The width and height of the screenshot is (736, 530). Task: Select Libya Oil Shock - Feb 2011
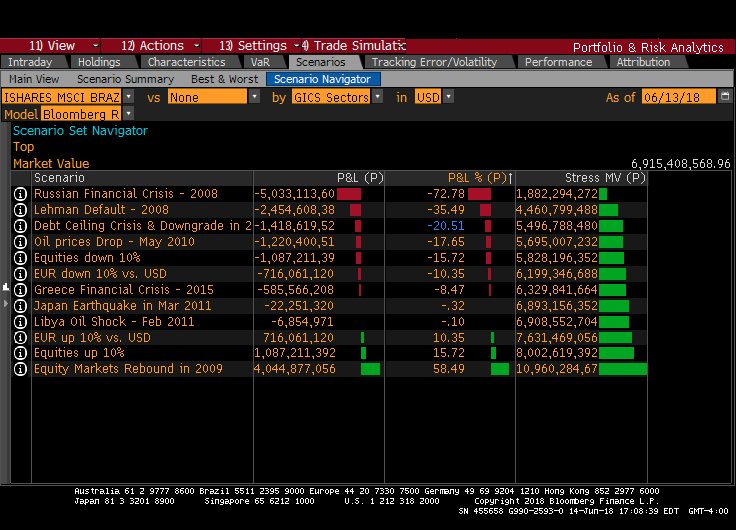114,322
